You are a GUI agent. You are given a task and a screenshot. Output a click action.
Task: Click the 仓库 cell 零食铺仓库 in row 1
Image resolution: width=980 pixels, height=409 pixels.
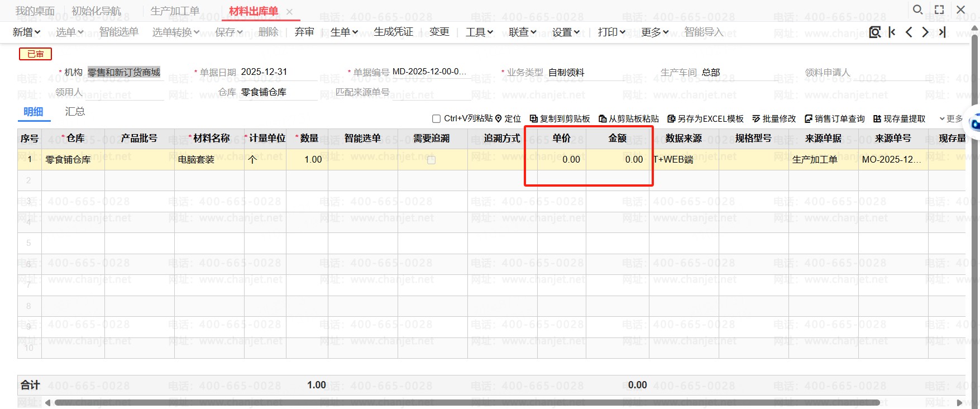click(73, 160)
